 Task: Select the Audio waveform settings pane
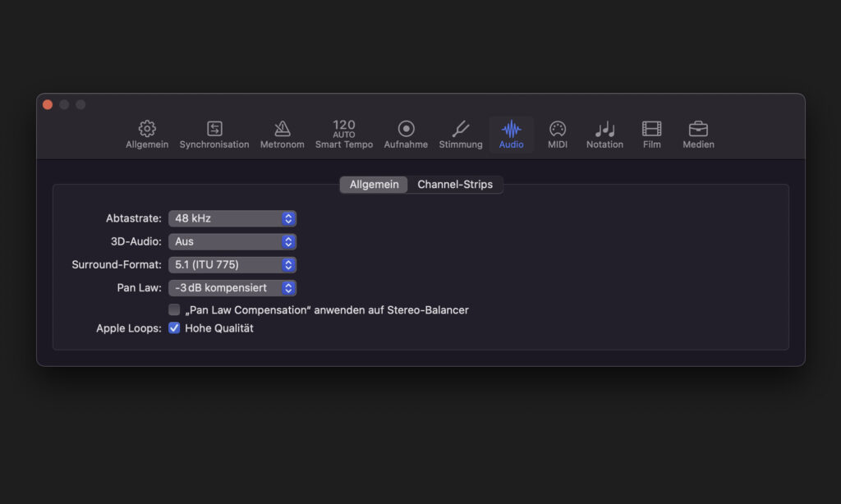pos(511,134)
